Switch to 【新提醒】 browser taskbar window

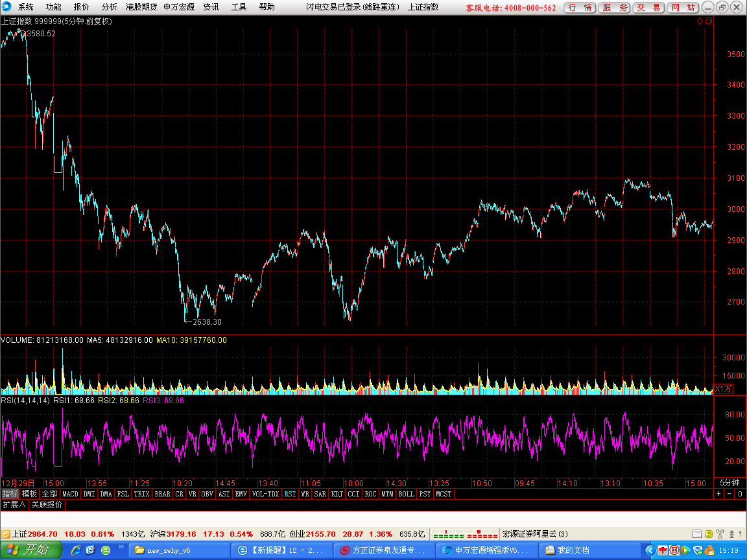tap(282, 550)
